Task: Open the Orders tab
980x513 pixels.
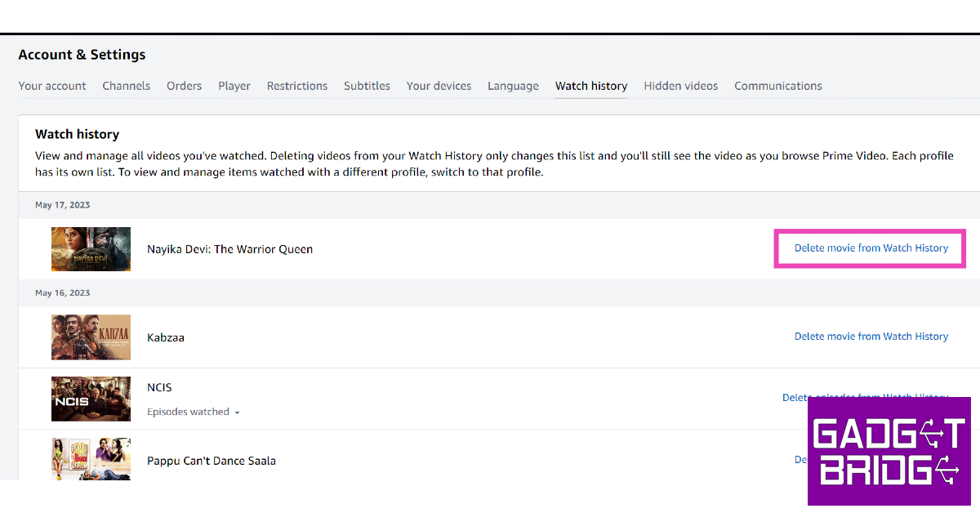Action: pos(184,86)
